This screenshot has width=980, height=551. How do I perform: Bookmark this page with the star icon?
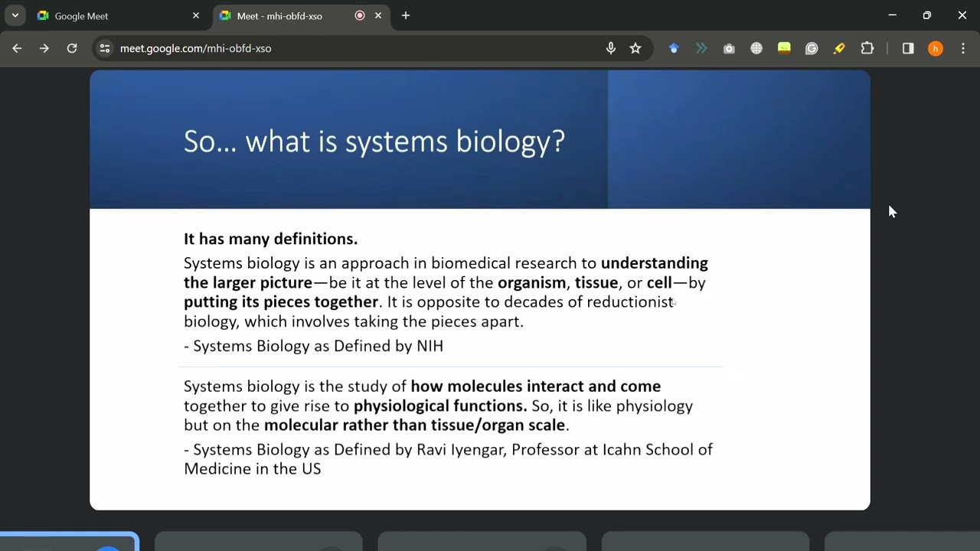tap(635, 48)
